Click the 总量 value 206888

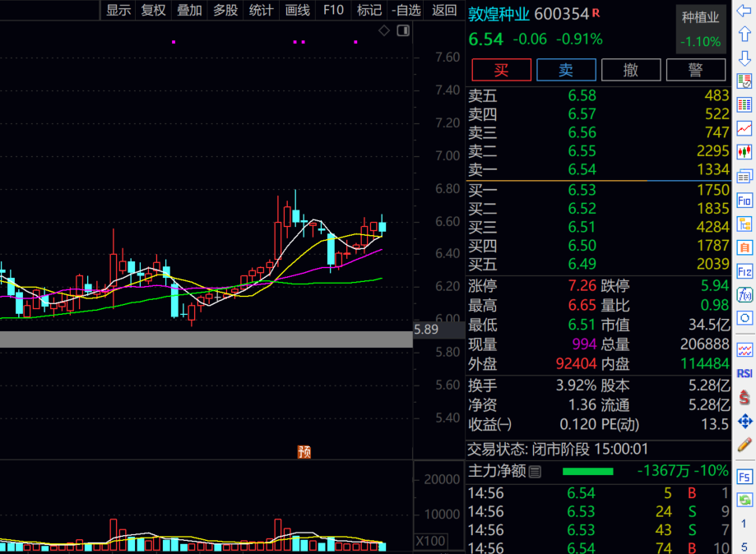click(704, 344)
